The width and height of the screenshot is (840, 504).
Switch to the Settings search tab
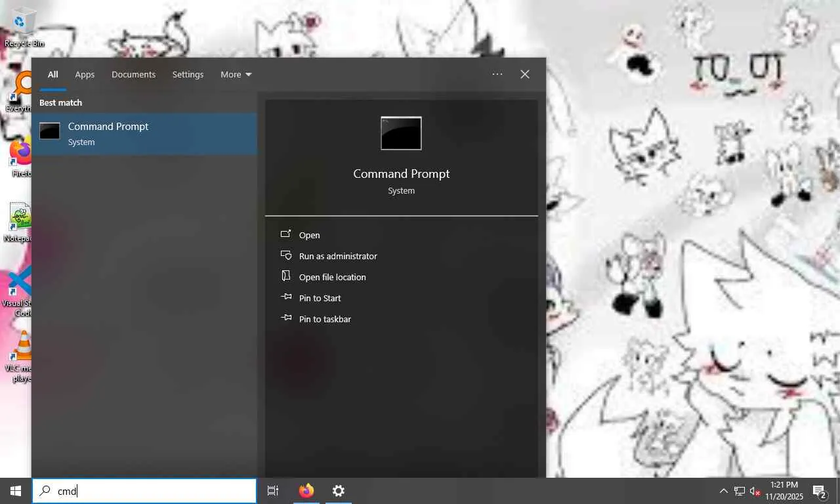click(188, 74)
